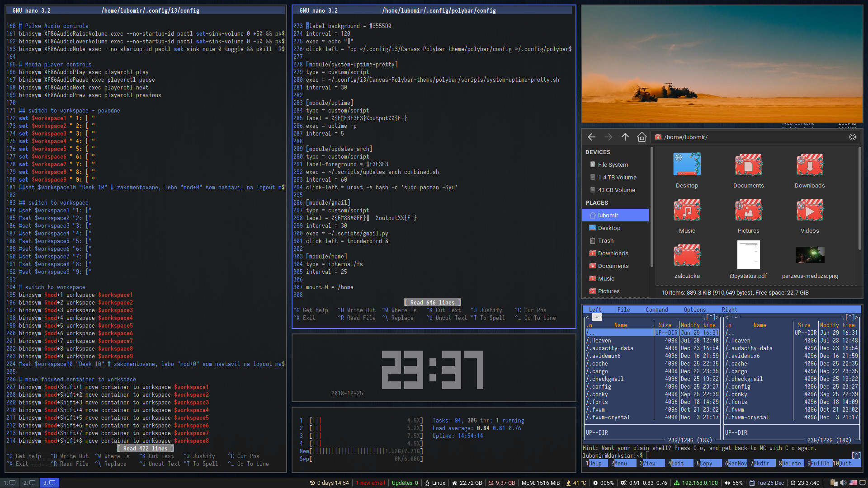The height and width of the screenshot is (488, 868).
Task: Sort the left MC panel by Size
Action: tap(665, 325)
